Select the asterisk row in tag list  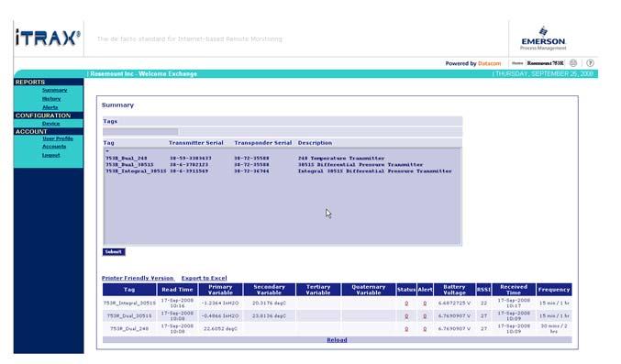tap(107, 151)
